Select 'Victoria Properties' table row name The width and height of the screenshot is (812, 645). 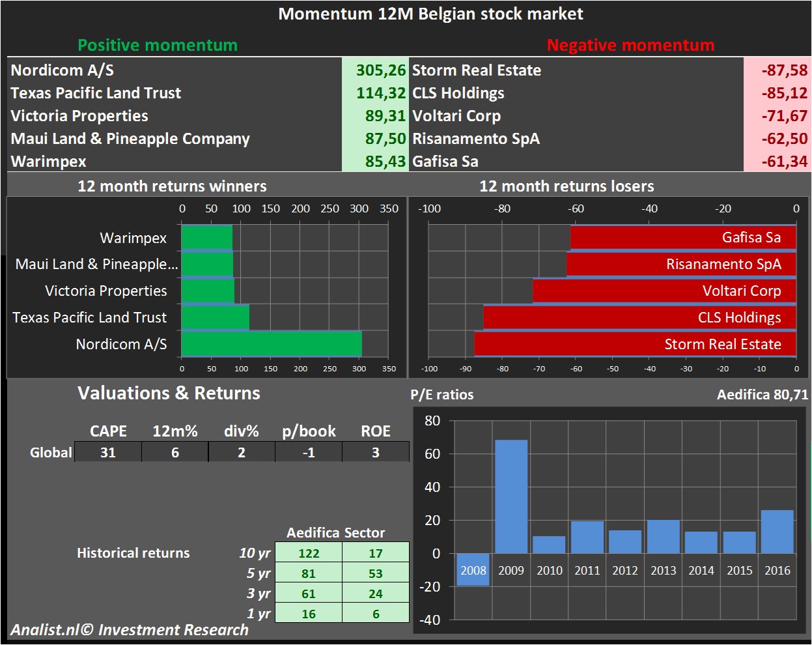(x=79, y=116)
